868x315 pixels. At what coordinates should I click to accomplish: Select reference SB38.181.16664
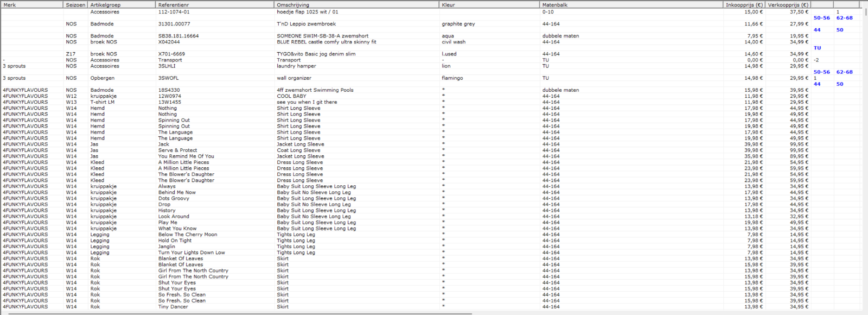[178, 36]
